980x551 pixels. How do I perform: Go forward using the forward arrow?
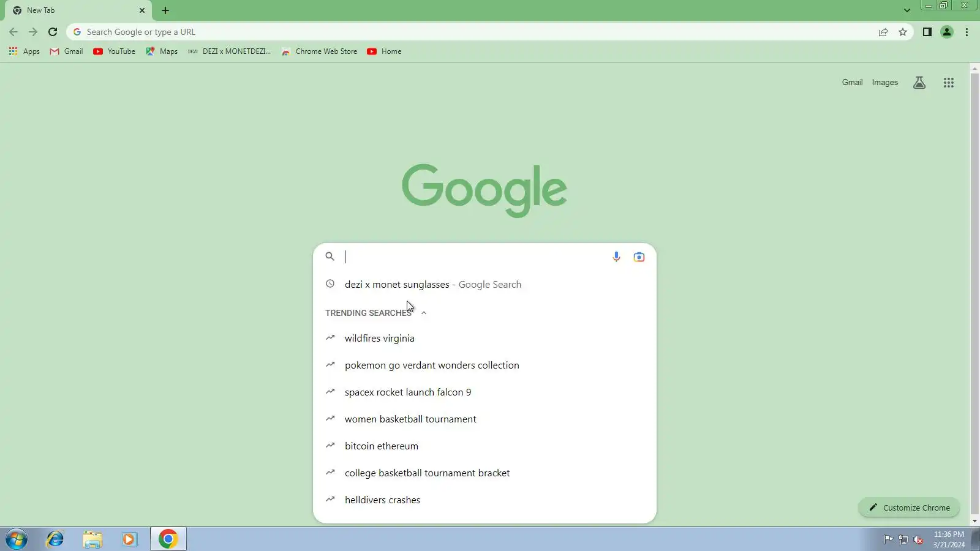click(33, 32)
